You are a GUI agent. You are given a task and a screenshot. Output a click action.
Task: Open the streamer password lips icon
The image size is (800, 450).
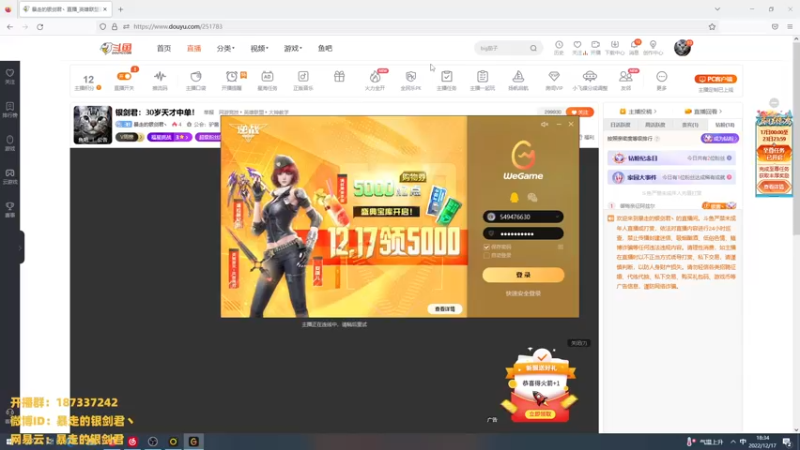click(196, 77)
